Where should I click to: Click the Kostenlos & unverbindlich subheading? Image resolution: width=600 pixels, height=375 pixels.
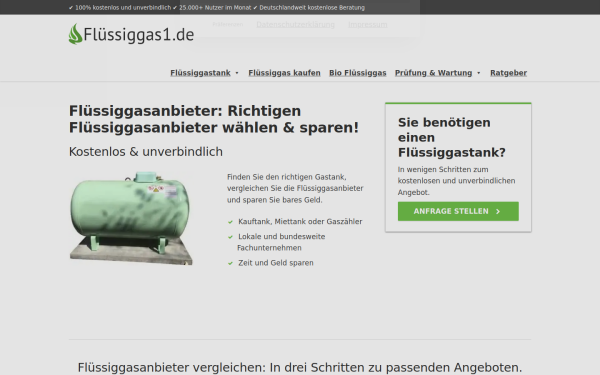[x=146, y=152]
